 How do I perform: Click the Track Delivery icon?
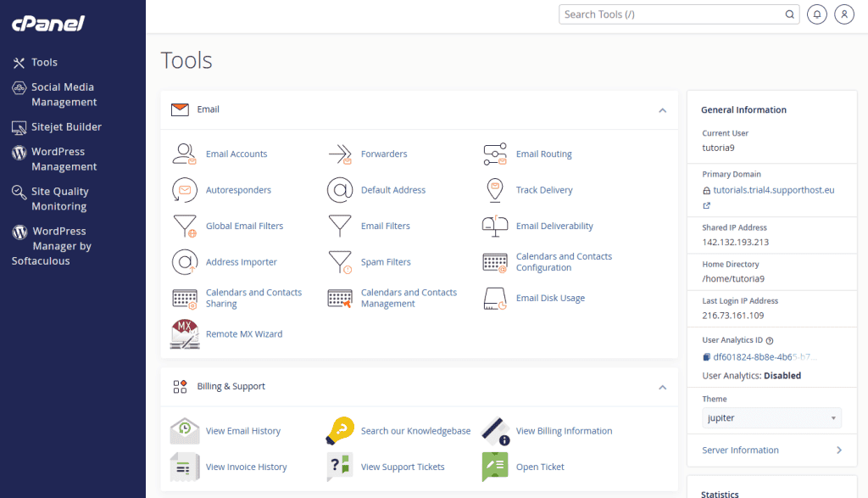pos(495,190)
